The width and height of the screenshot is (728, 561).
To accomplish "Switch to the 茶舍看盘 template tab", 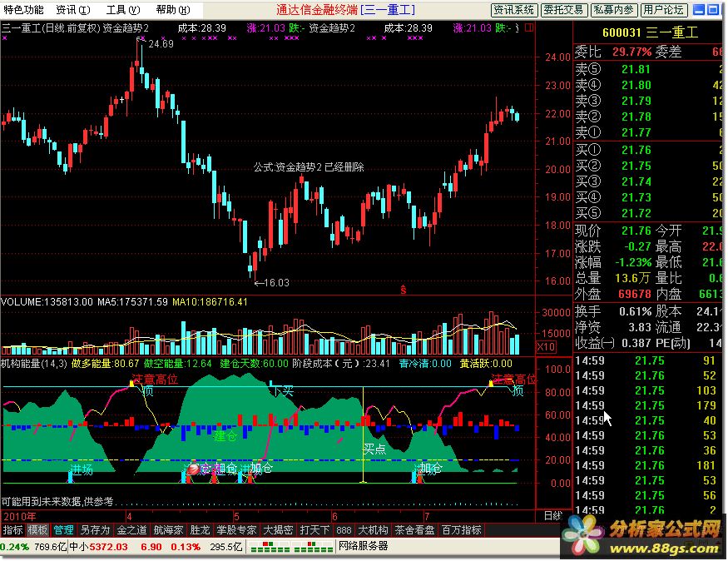I will tap(414, 530).
